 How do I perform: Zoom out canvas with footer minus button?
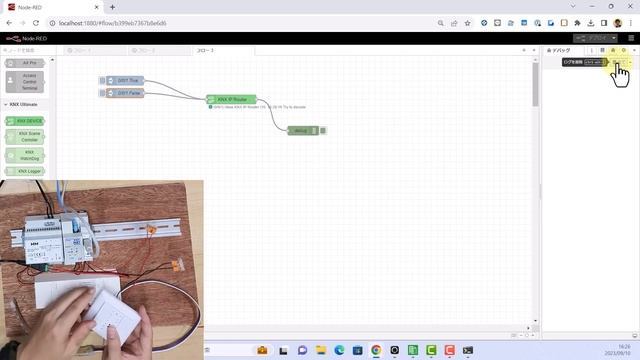pos(520,336)
